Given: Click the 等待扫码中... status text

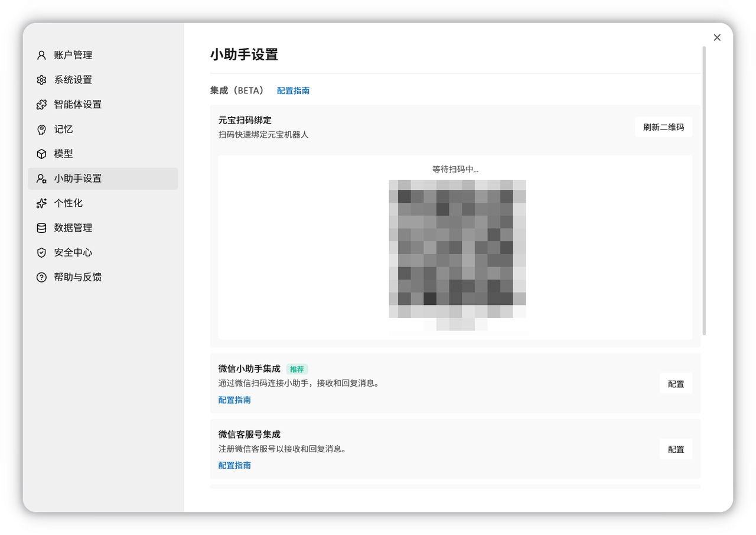Looking at the screenshot, I should (x=455, y=169).
